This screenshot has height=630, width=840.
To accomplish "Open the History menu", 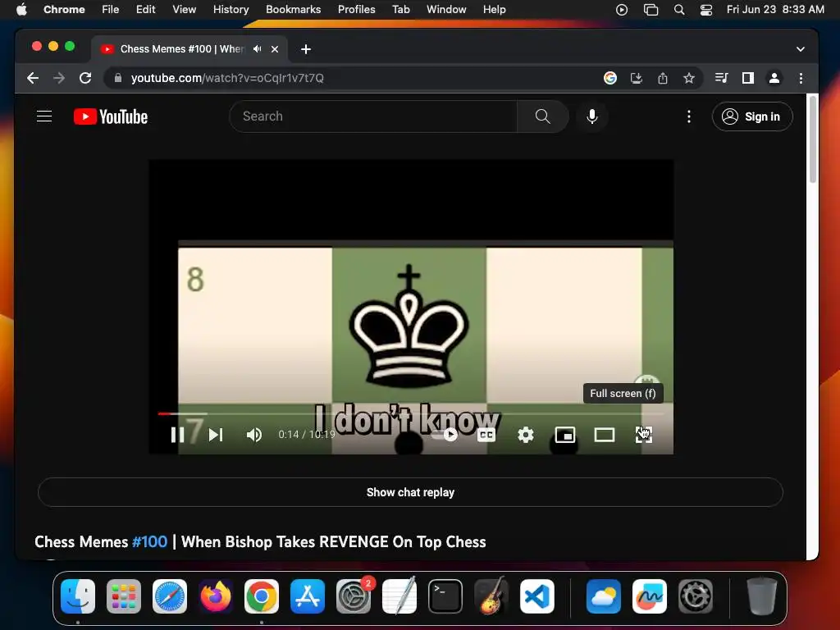I will pos(231,9).
